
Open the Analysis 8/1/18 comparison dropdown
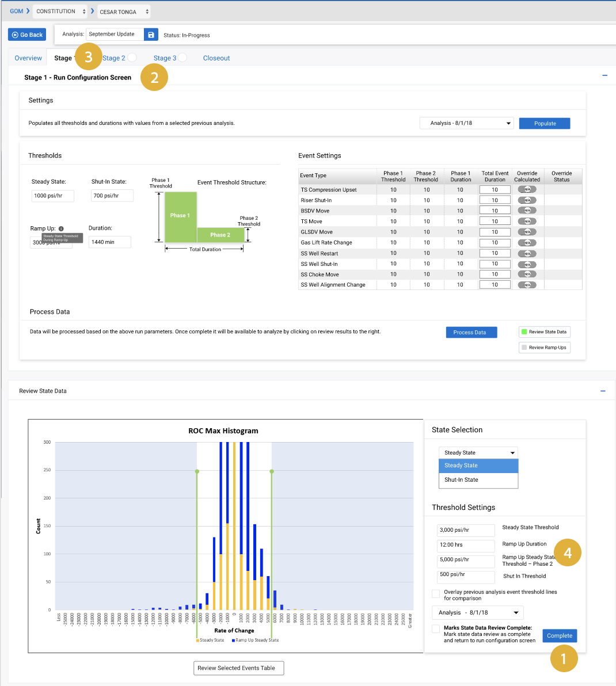pos(478,612)
